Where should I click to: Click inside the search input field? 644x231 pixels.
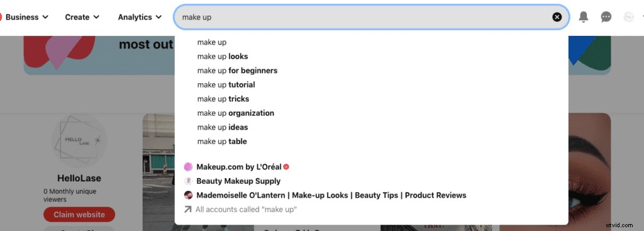(x=362, y=17)
